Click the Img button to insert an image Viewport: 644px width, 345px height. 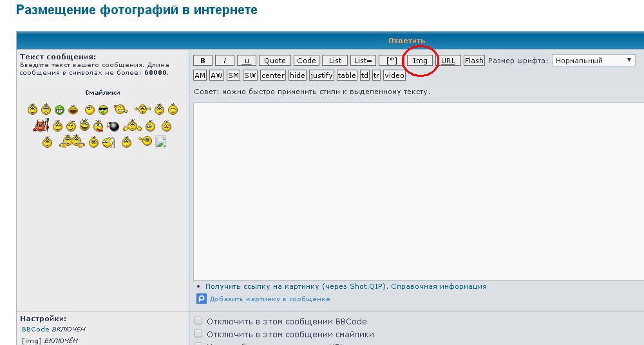point(420,61)
